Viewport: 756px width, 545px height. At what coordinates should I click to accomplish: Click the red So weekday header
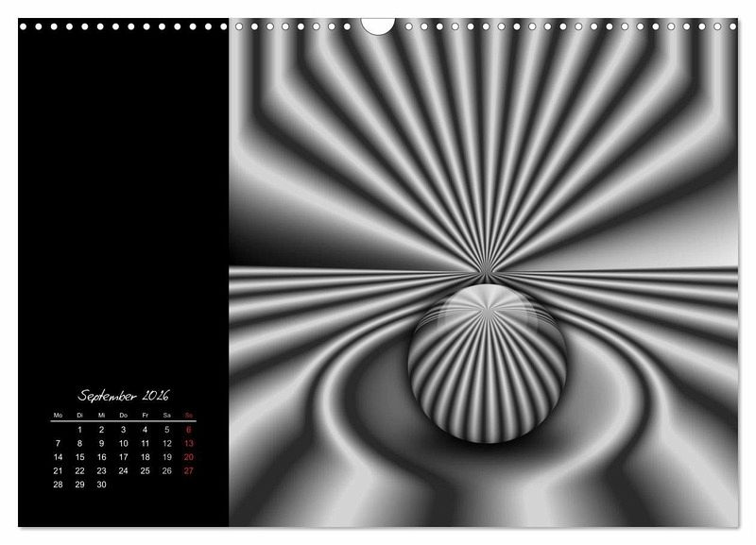tap(189, 416)
